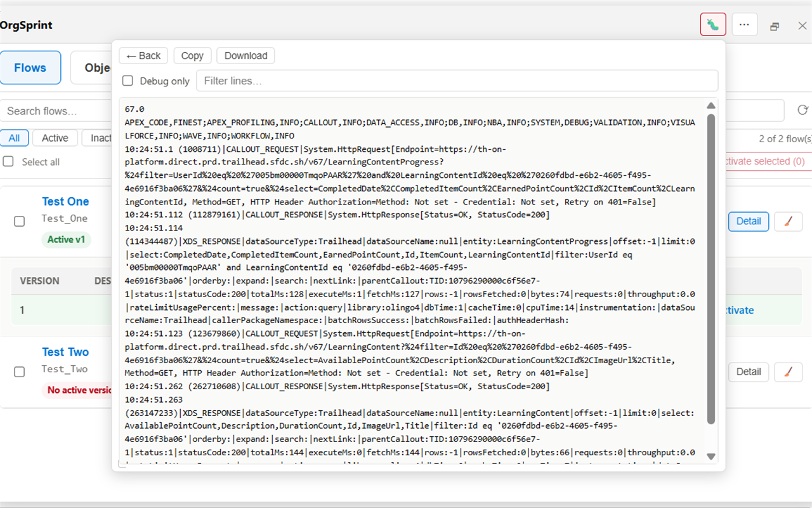Open the three-dots more options menu

pos(745,25)
